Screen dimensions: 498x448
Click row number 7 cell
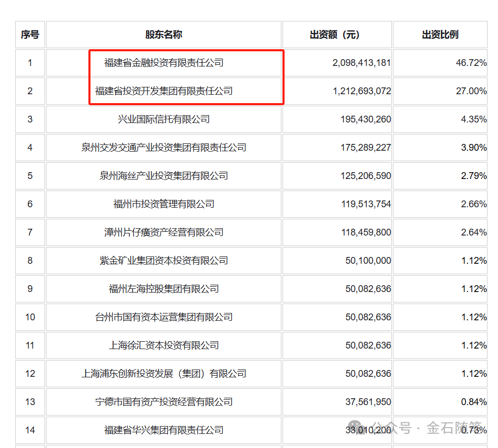click(x=30, y=232)
